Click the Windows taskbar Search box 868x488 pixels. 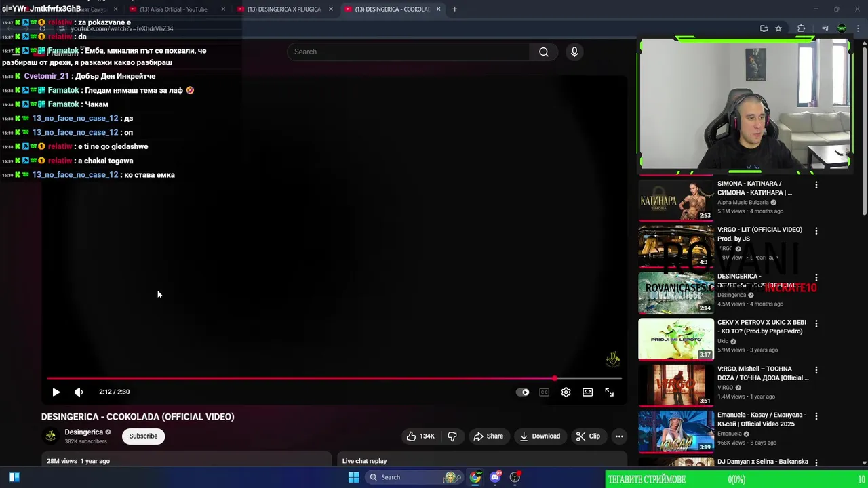(414, 477)
